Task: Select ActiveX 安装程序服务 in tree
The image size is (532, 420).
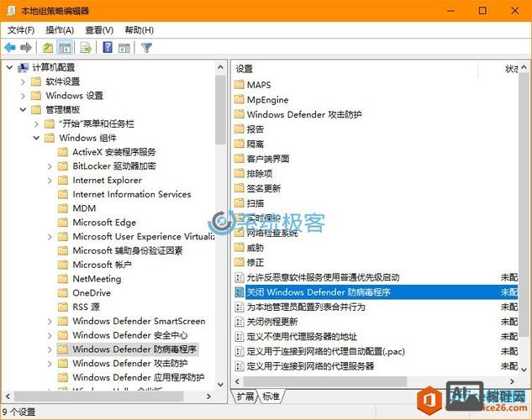Action: 114,152
